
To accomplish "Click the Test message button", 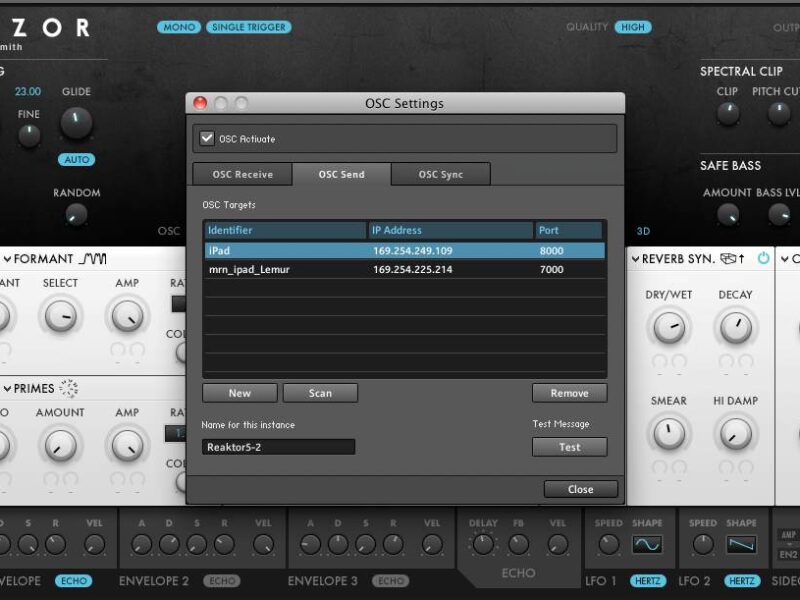I will click(569, 447).
